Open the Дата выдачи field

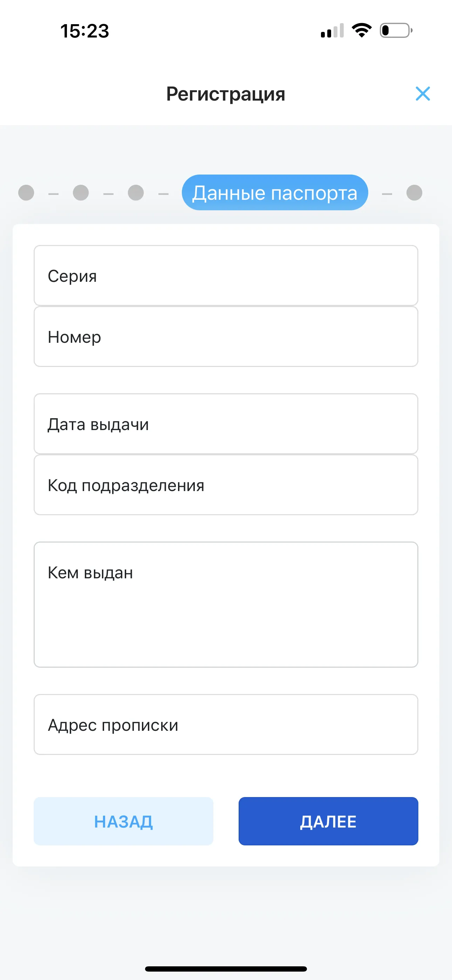[x=226, y=424]
